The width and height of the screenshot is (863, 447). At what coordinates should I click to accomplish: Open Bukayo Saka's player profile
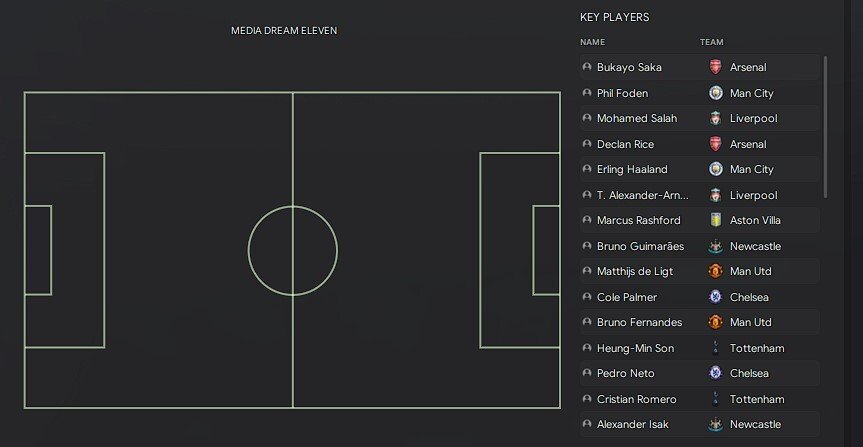click(x=629, y=67)
